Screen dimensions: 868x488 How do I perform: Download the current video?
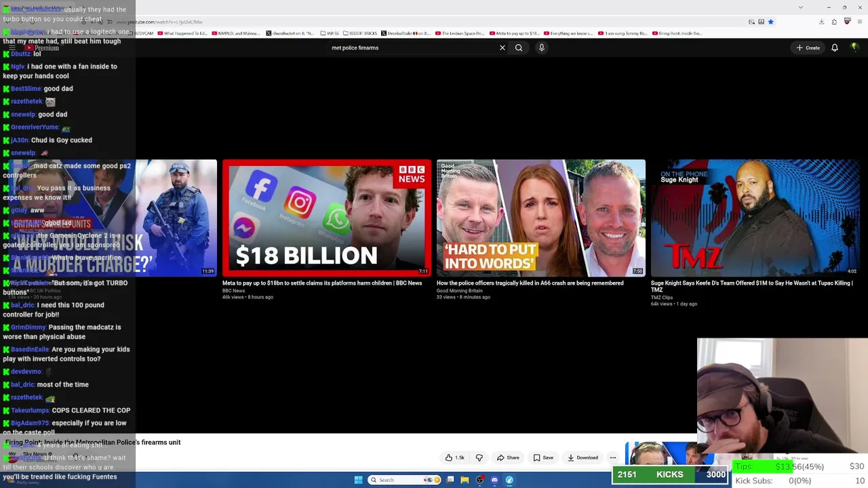[583, 457]
